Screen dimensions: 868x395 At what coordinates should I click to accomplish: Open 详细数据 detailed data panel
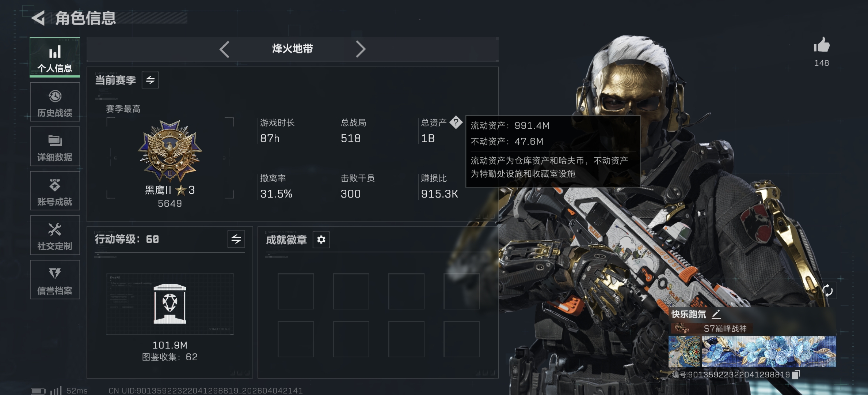(55, 146)
